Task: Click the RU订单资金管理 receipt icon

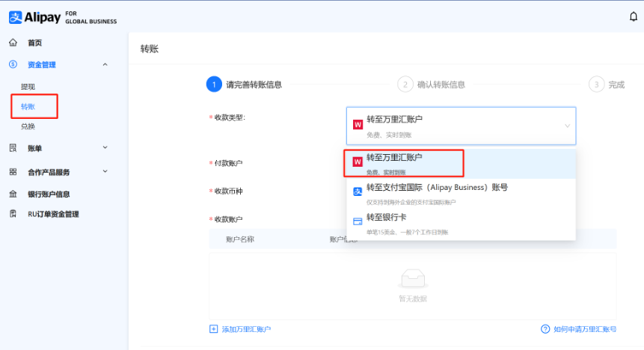Action: pos(13,214)
